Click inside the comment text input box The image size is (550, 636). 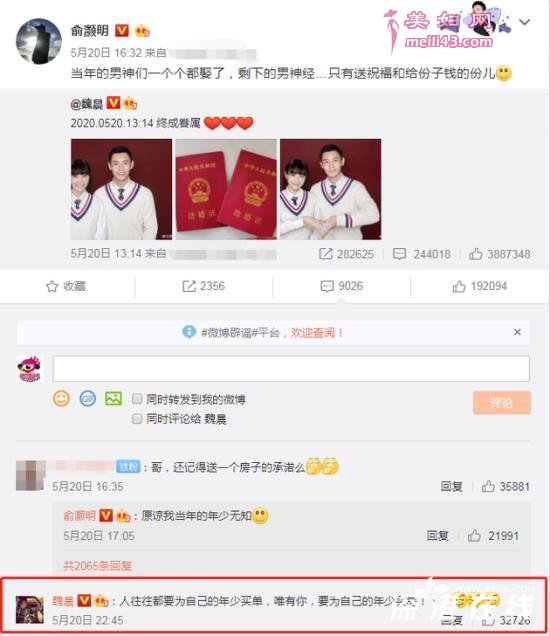pyautogui.click(x=291, y=369)
